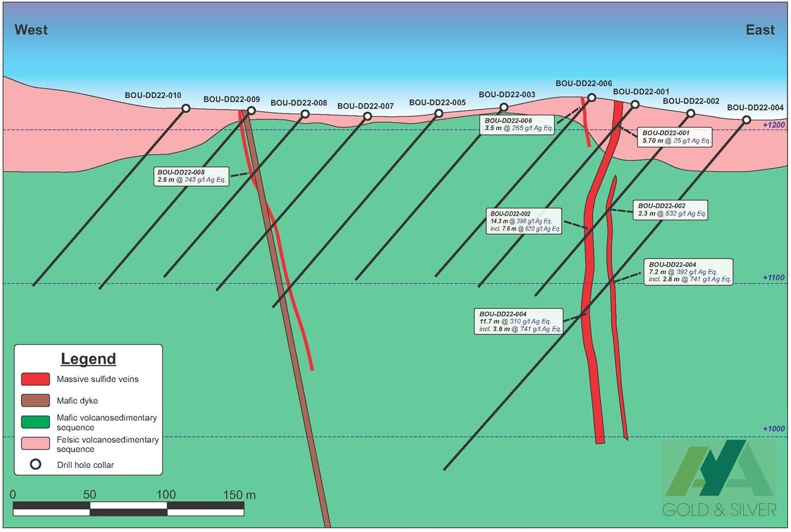Click the BOU-DD22-008 2.6 m assay label
Viewport: 791px width, 532px height.
coord(192,176)
